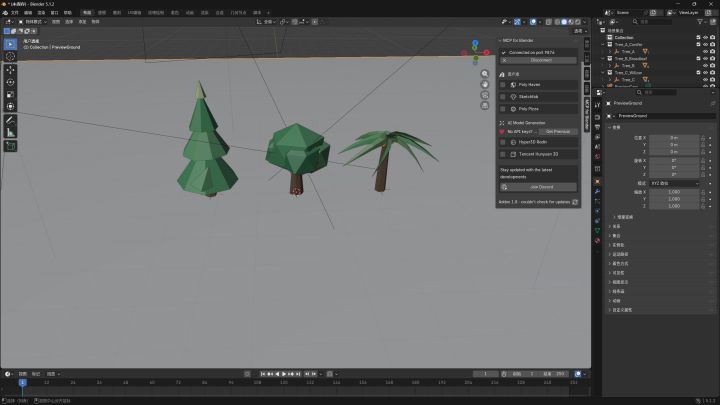This screenshot has width=720, height=405.
Task: Activate the Cursor tool in the toolbar
Action: click(10, 56)
